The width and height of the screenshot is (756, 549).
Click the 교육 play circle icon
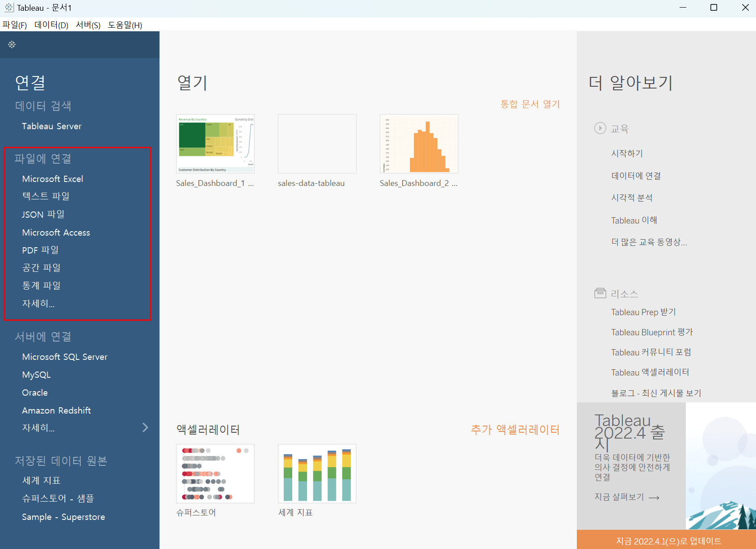point(600,128)
